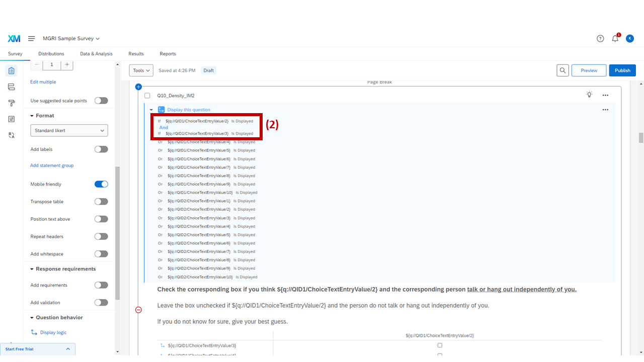Turn on Add validation
644x362 pixels.
[101, 302]
